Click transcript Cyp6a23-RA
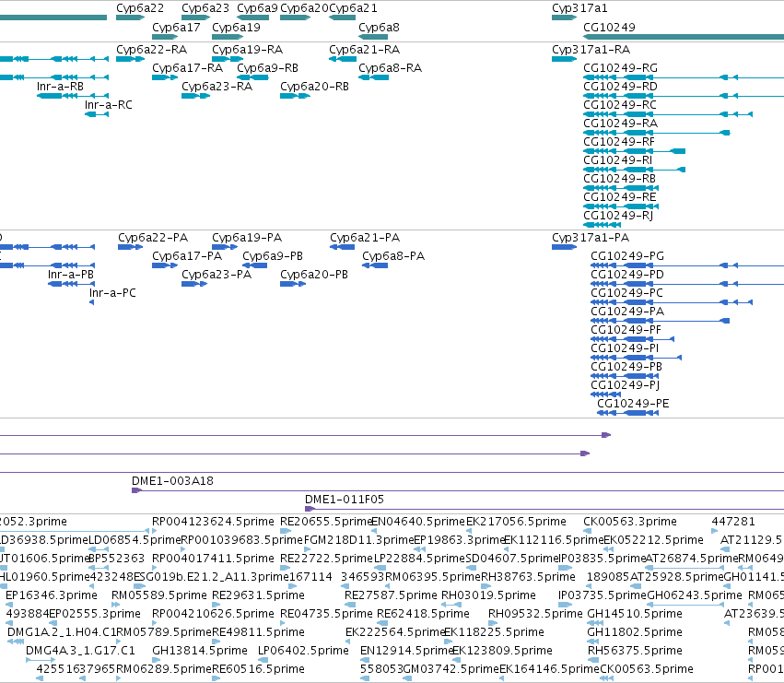The width and height of the screenshot is (784, 683). (195, 96)
